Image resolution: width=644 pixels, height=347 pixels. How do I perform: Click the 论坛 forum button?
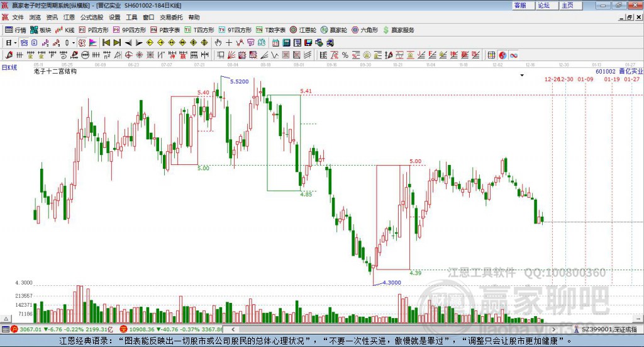[x=547, y=5]
